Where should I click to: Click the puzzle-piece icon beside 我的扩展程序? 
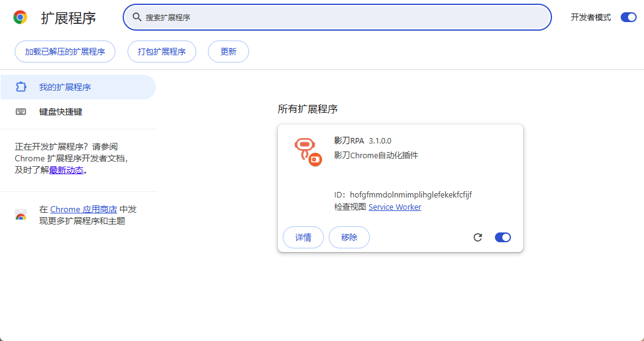(21, 87)
